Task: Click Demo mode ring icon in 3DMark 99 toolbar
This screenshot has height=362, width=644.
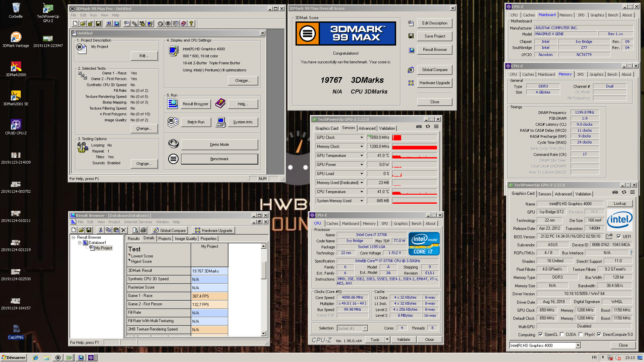Action: pyautogui.click(x=160, y=23)
